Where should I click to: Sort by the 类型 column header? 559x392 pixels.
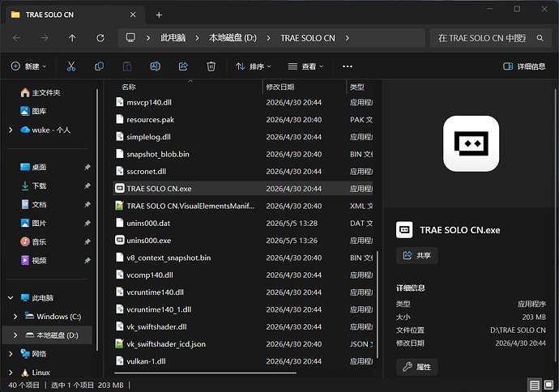pos(356,87)
